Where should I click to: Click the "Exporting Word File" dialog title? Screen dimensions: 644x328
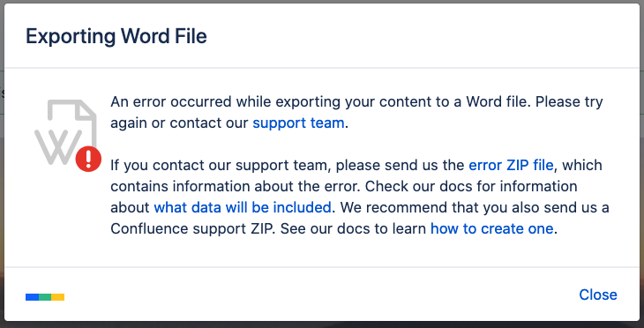[x=116, y=36]
